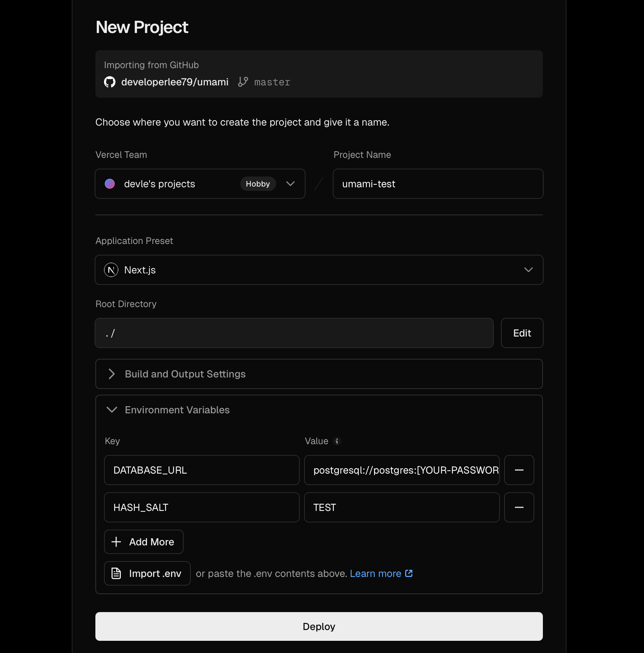Remove the HASH_SALT variable with the minus icon

(x=519, y=507)
